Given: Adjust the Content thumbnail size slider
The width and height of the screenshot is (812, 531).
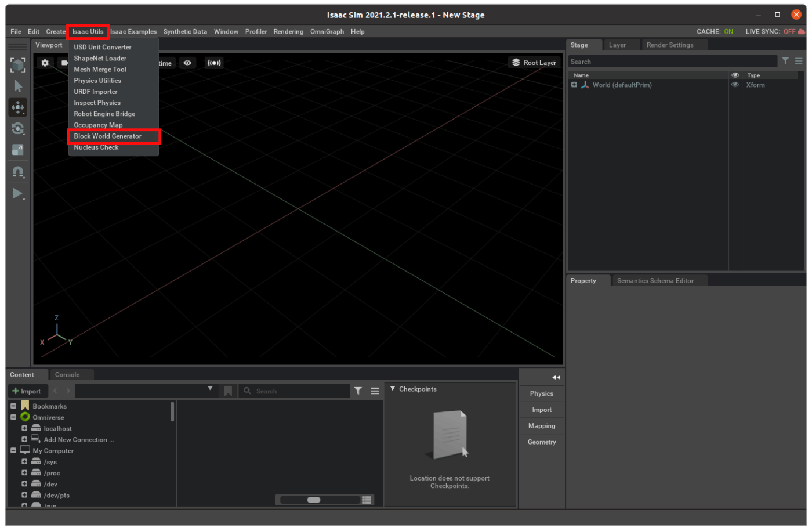Looking at the screenshot, I should pyautogui.click(x=314, y=500).
